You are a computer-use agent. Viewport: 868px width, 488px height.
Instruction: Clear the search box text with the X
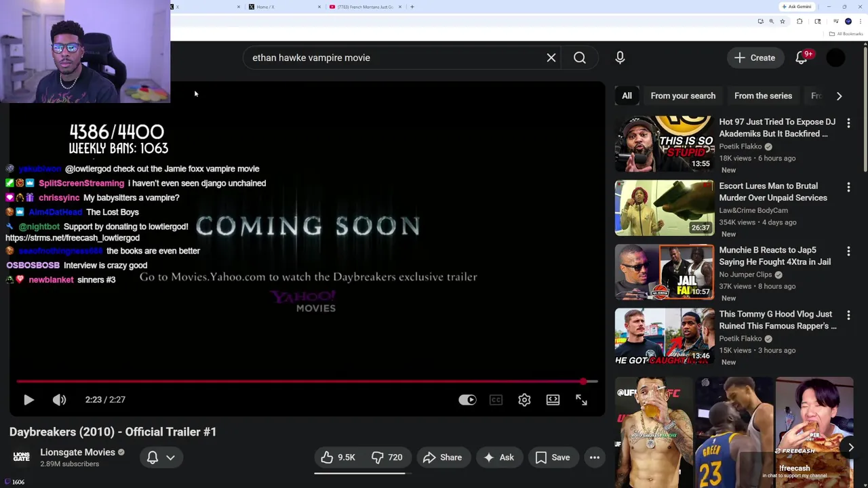pos(551,58)
